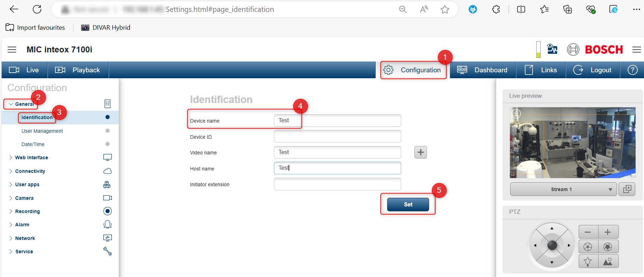Open the browser three-dots menu
Screen dimensions: 644x277
637,9
